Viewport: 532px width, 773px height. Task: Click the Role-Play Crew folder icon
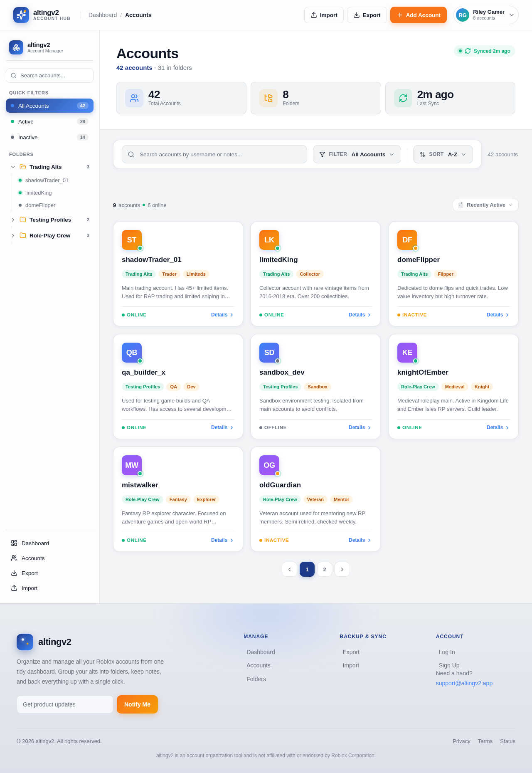[x=23, y=235]
